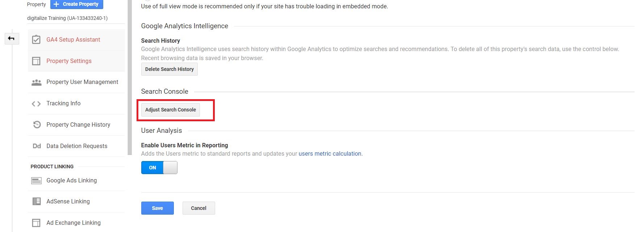Click the Data Deletion Requests Dd icon
This screenshot has width=644, height=232.
[37, 146]
